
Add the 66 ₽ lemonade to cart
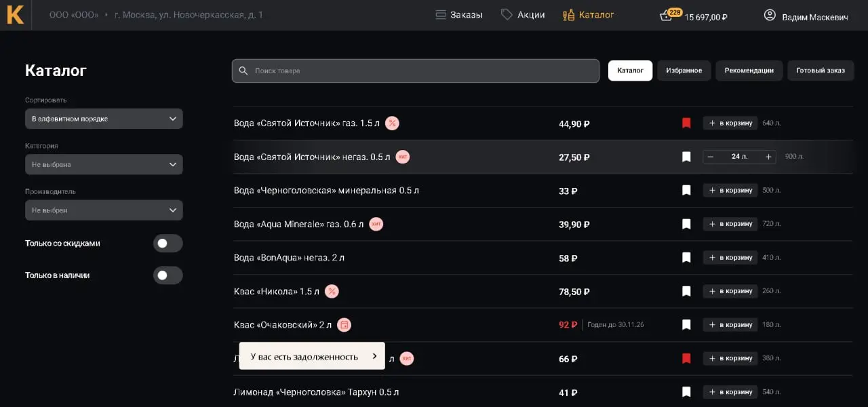point(730,358)
